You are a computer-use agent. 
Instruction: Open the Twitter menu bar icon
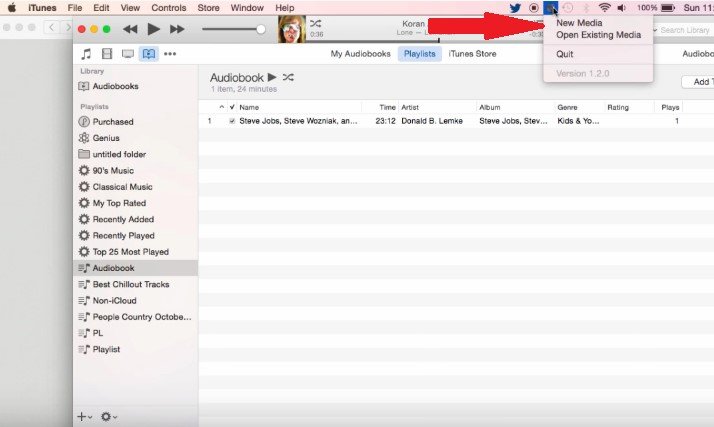coord(515,8)
